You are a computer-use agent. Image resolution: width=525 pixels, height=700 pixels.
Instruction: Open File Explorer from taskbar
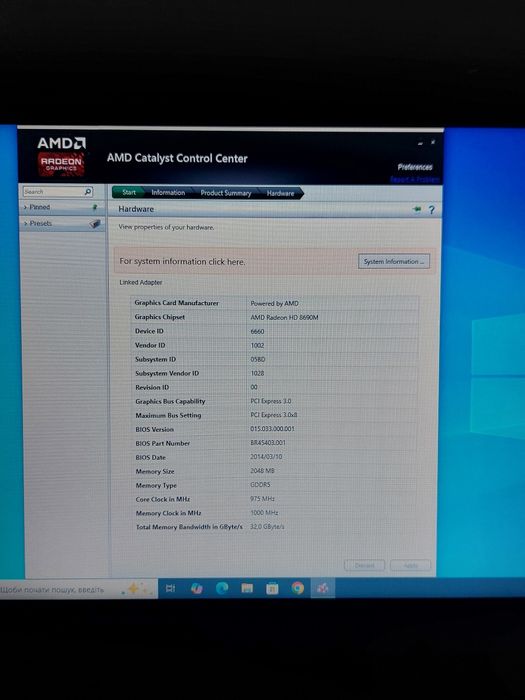(x=247, y=588)
